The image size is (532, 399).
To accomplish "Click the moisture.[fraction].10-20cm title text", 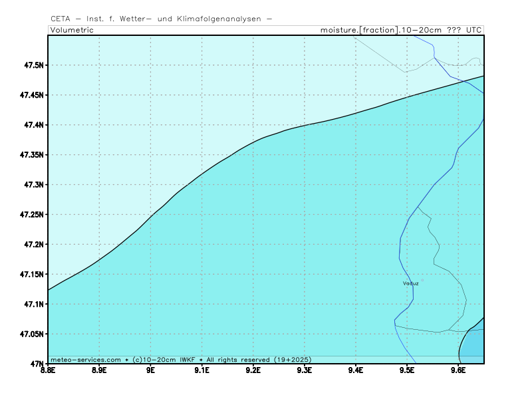I will 380,30.
